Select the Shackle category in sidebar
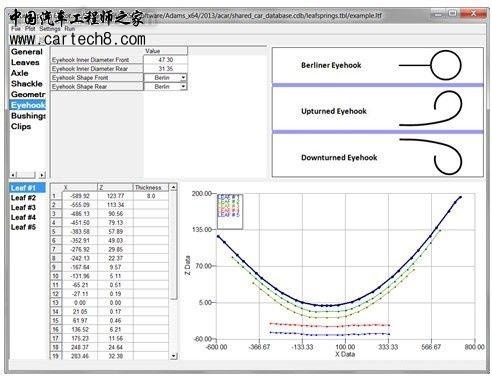 [27, 84]
